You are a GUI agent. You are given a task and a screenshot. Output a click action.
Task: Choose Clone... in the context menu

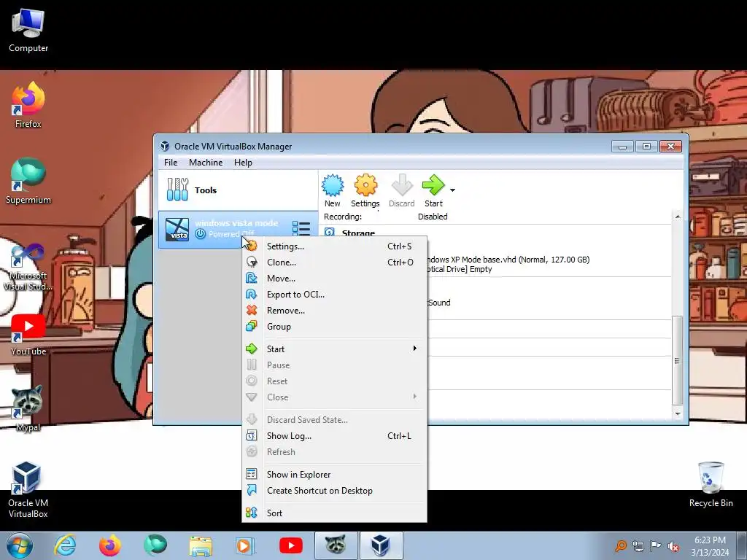(334, 262)
